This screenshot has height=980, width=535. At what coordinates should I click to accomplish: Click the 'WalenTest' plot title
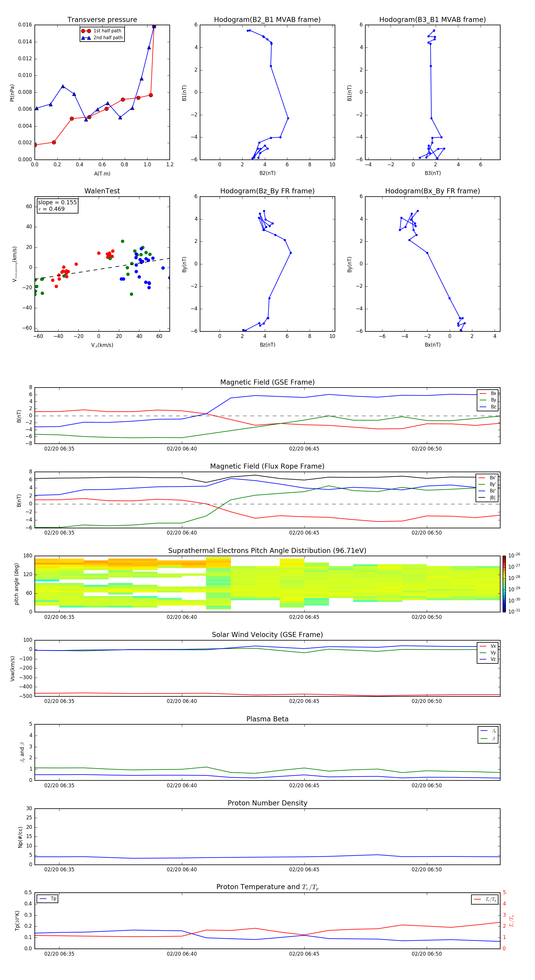tap(102, 191)
